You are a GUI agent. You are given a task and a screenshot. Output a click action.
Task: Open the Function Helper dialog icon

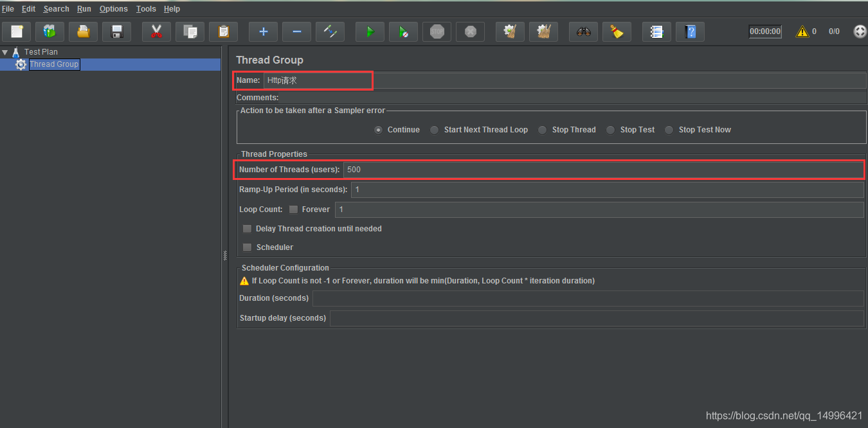tap(656, 31)
